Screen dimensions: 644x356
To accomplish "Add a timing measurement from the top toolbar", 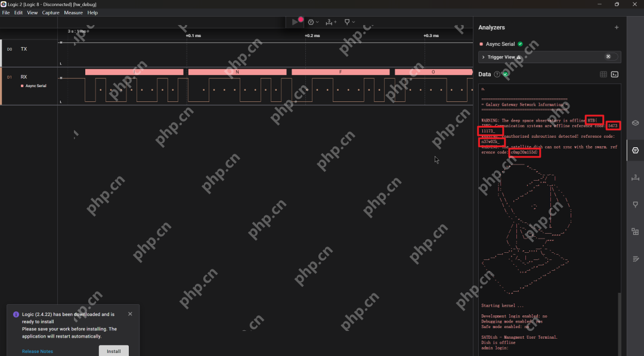I will point(331,22).
